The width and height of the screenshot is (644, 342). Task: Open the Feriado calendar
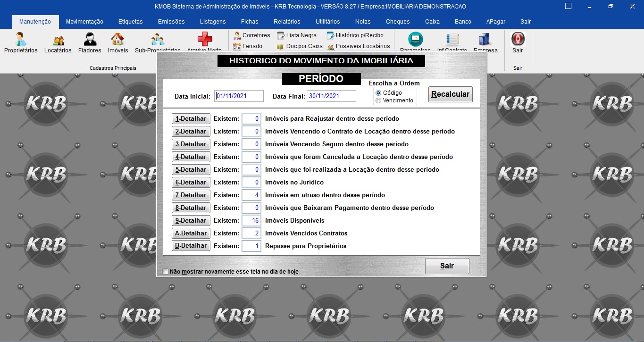click(248, 46)
